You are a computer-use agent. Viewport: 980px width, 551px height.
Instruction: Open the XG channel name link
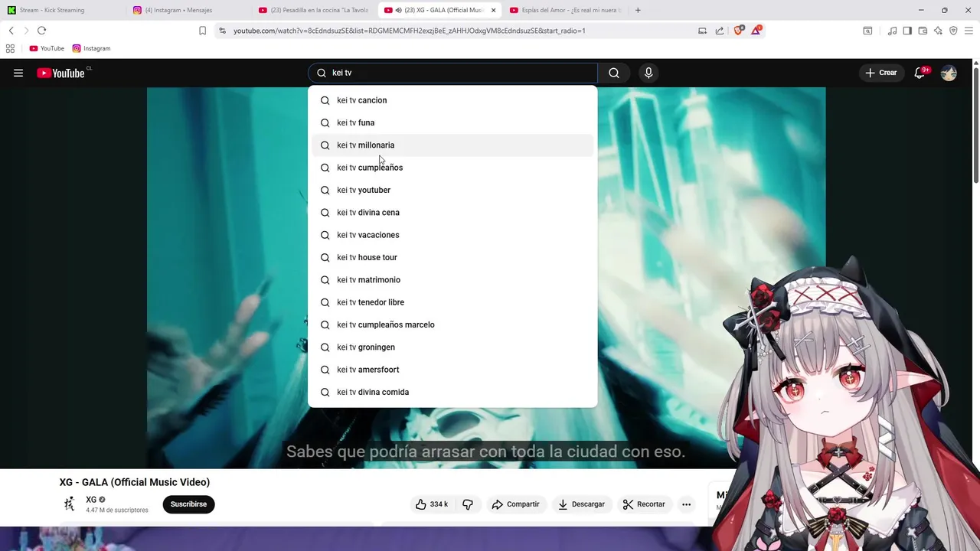pyautogui.click(x=91, y=500)
